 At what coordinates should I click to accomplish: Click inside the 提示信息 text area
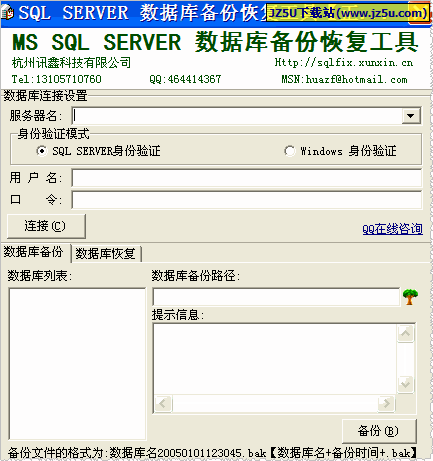275,359
